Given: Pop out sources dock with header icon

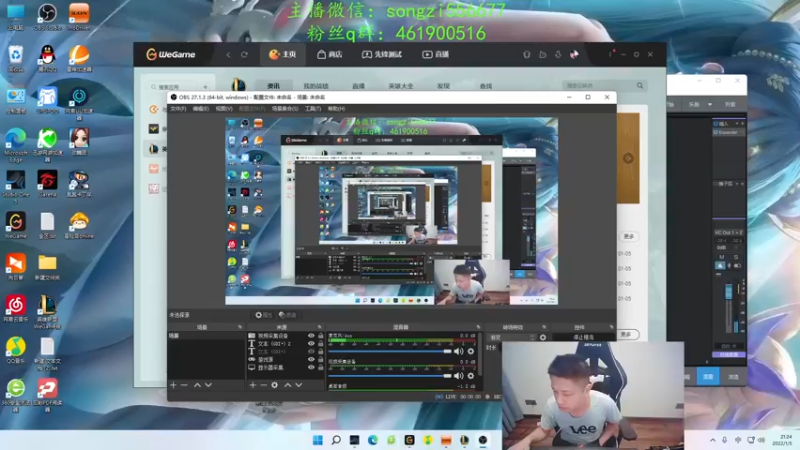Looking at the screenshot, I should [x=319, y=327].
